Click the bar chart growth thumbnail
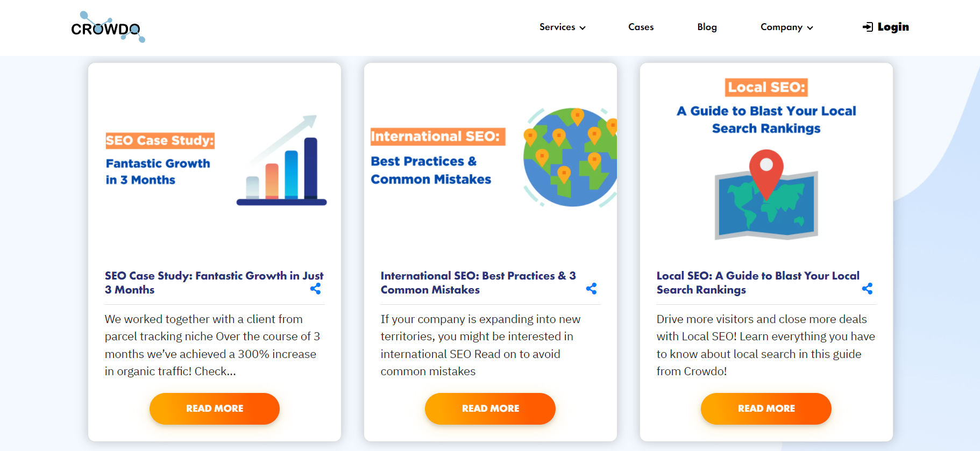The image size is (980, 451). click(282, 161)
